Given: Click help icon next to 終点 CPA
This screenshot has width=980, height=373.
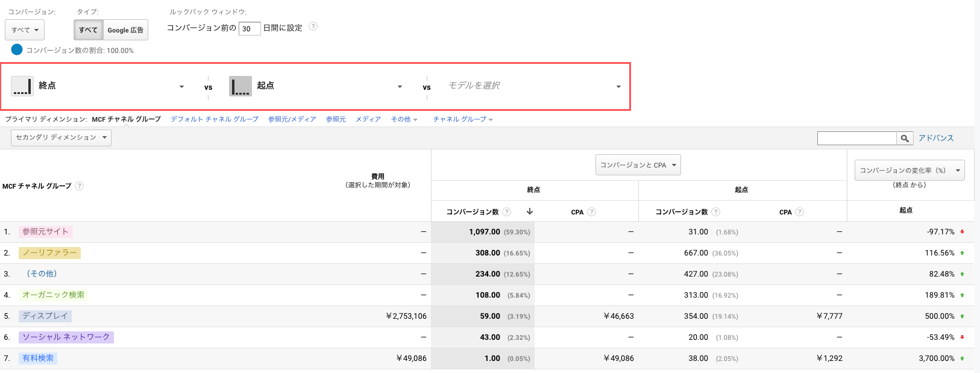Looking at the screenshot, I should click(592, 212).
